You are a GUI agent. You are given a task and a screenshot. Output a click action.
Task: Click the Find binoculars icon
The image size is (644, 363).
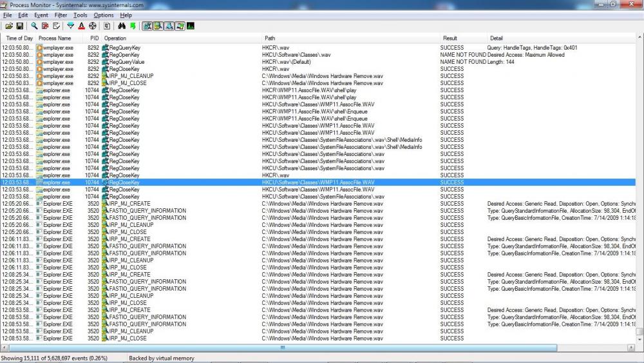[122, 26]
